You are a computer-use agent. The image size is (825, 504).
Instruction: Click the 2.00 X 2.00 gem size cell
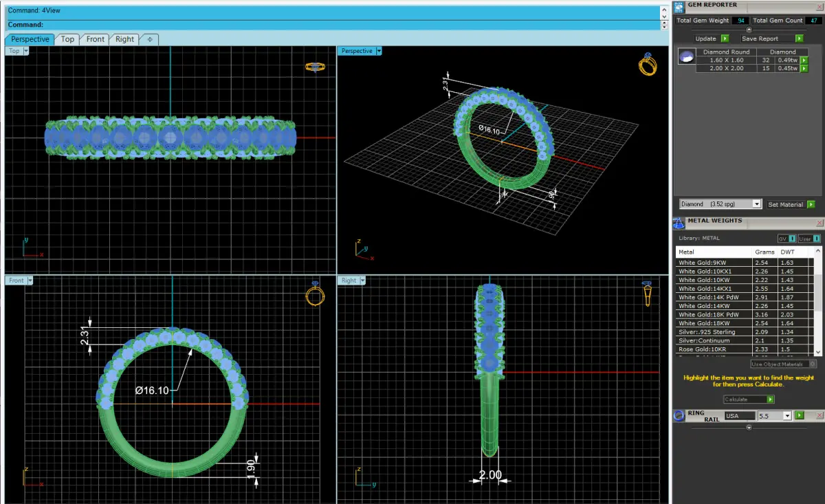[x=726, y=68]
